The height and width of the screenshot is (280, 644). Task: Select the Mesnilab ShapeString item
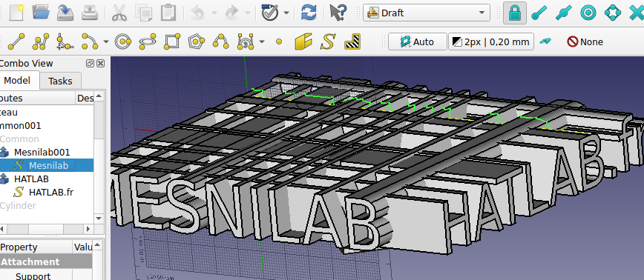click(x=48, y=166)
